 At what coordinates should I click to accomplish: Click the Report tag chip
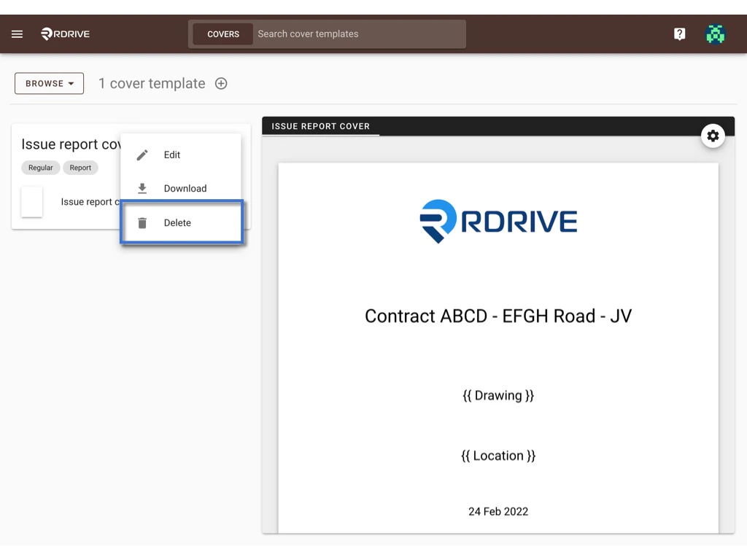point(80,168)
